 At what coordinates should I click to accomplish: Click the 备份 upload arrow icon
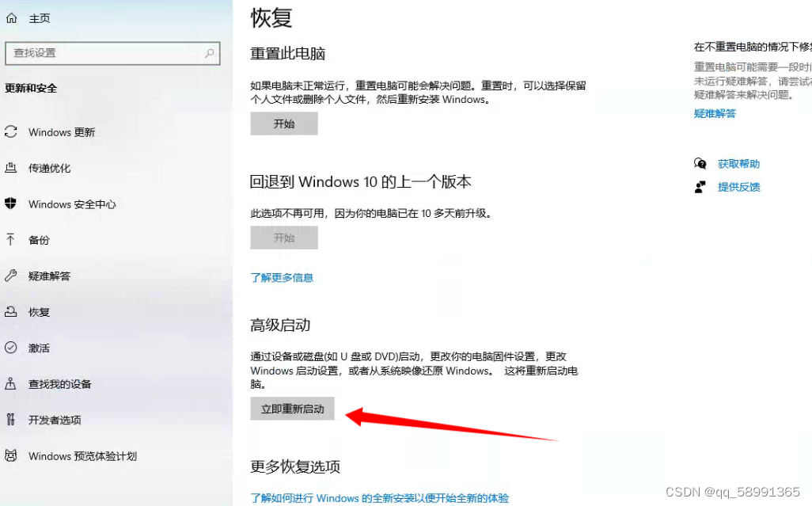[x=10, y=239]
